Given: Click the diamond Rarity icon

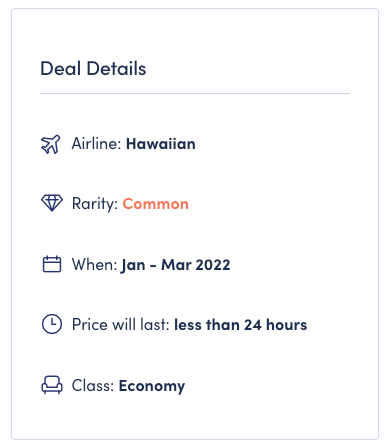Looking at the screenshot, I should pos(52,203).
